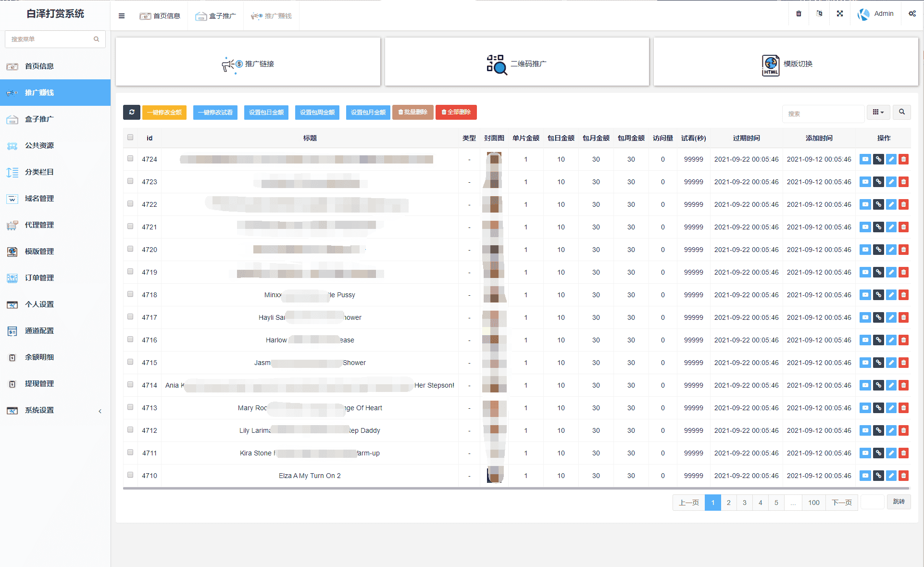Screen dimensions: 924x567
Task: Click the blue preview icon for row 4718
Action: 865,295
